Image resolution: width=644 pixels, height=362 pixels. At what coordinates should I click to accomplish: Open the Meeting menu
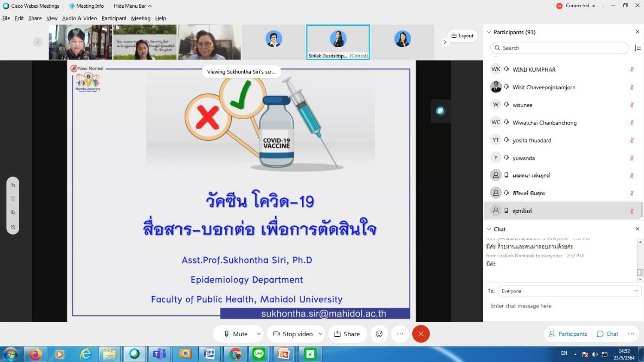coord(141,18)
